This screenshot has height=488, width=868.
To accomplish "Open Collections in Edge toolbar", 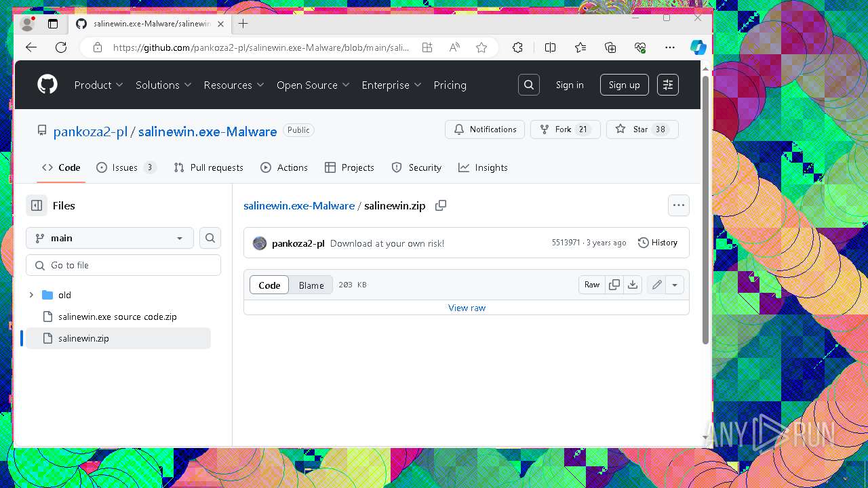I will point(610,47).
